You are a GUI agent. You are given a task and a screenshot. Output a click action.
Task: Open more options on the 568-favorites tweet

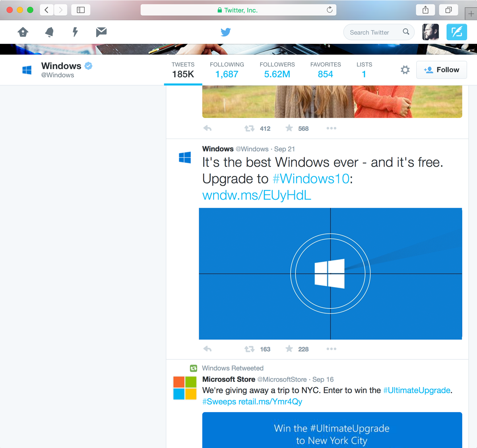pyautogui.click(x=332, y=128)
